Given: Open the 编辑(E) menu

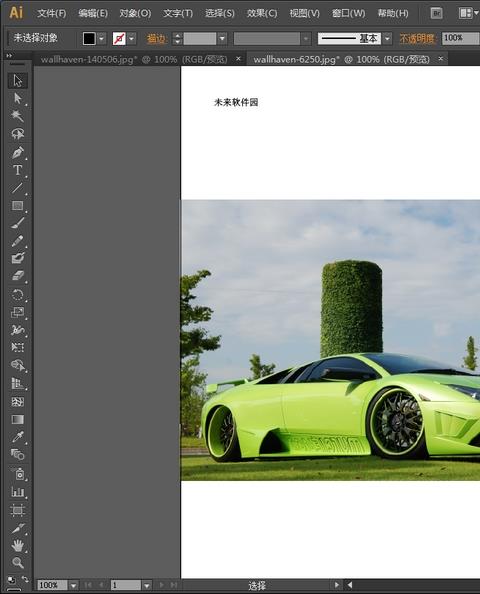Looking at the screenshot, I should click(93, 14).
